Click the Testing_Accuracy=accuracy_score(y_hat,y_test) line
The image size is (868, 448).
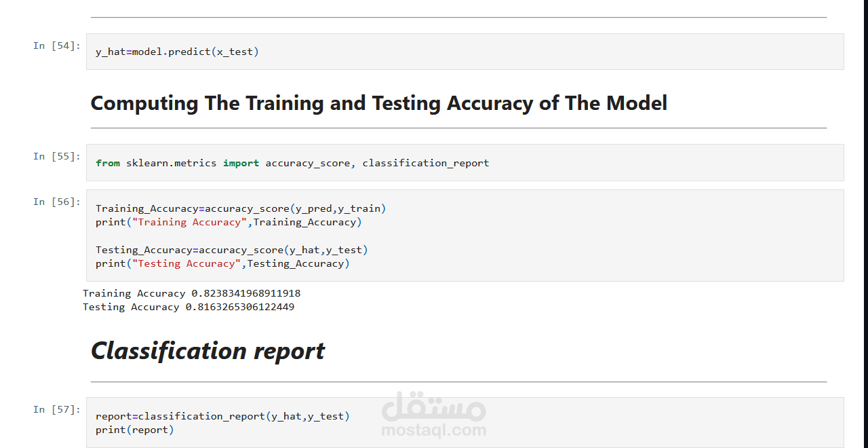[x=232, y=250]
